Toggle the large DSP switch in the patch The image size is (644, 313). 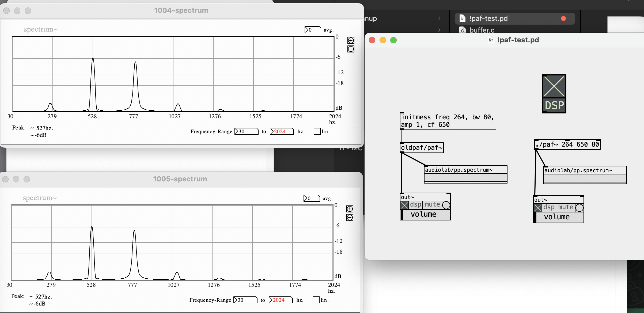click(554, 86)
